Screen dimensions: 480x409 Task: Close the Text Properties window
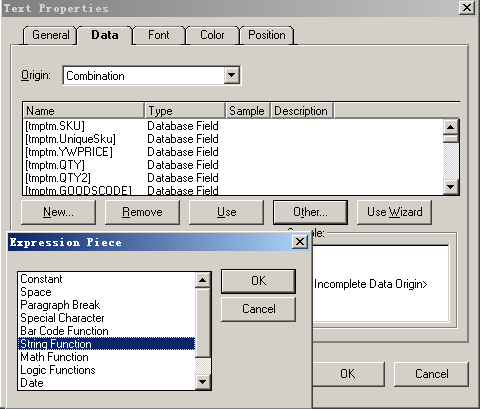[467, 7]
